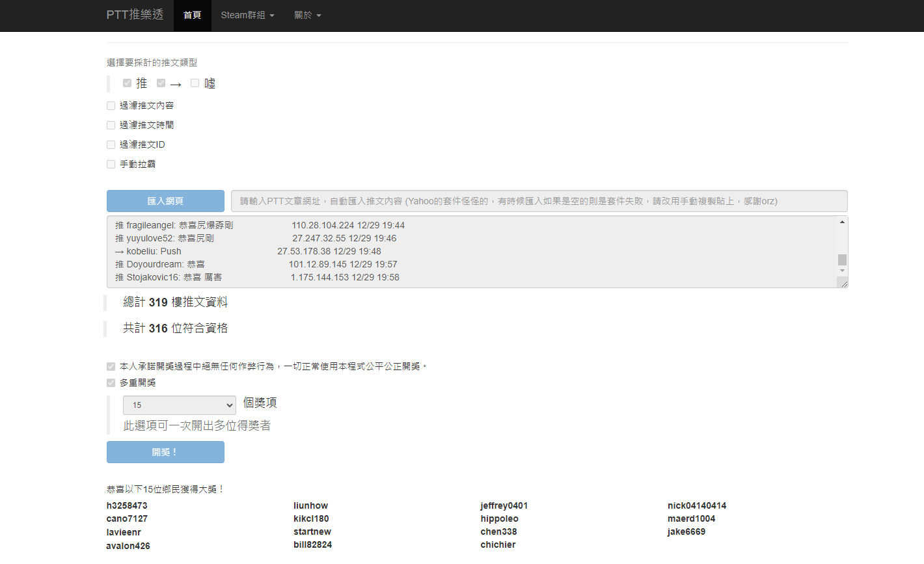The image size is (924, 564).
Task: Click winner name cano7127
Action: pos(127,518)
